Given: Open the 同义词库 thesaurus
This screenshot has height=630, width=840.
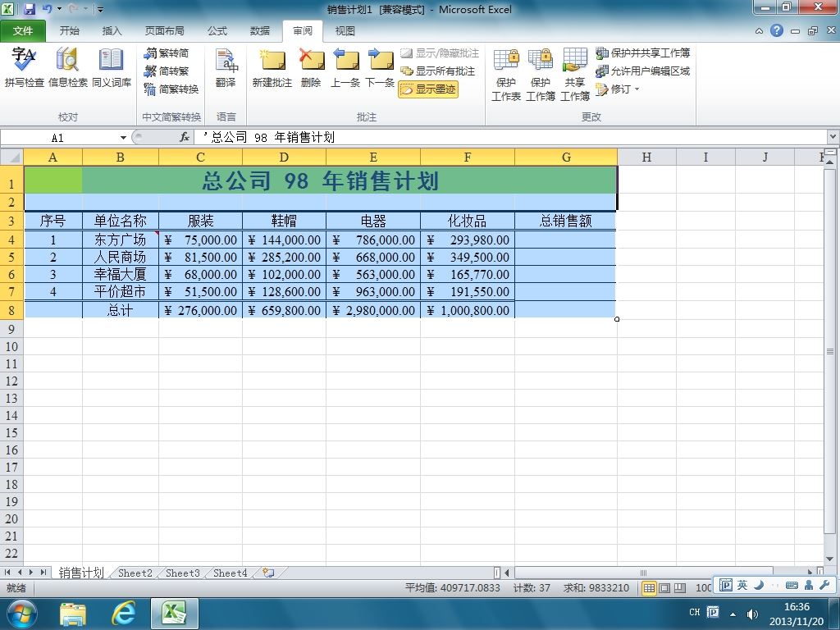Looking at the screenshot, I should [x=112, y=68].
